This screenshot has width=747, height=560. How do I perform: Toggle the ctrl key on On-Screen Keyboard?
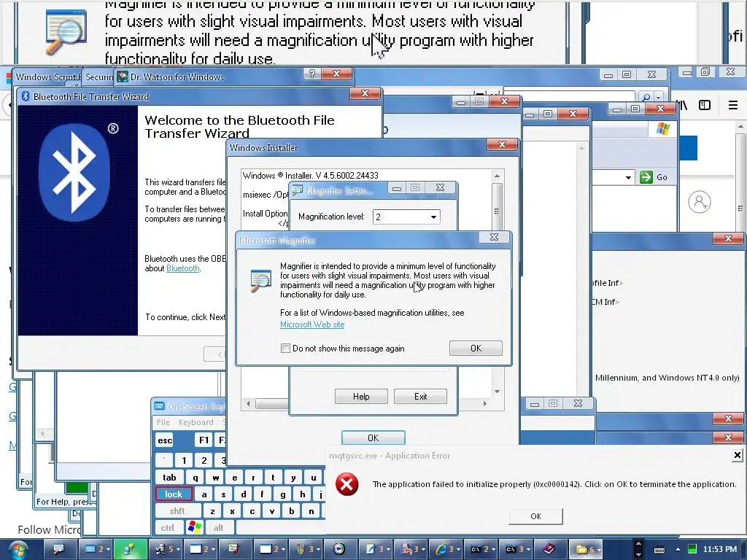pos(167,528)
